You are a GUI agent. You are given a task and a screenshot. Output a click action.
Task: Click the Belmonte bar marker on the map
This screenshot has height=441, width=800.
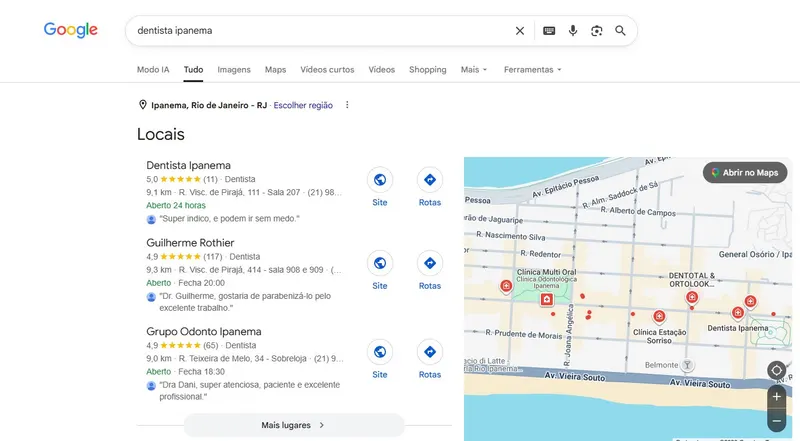coord(687,365)
